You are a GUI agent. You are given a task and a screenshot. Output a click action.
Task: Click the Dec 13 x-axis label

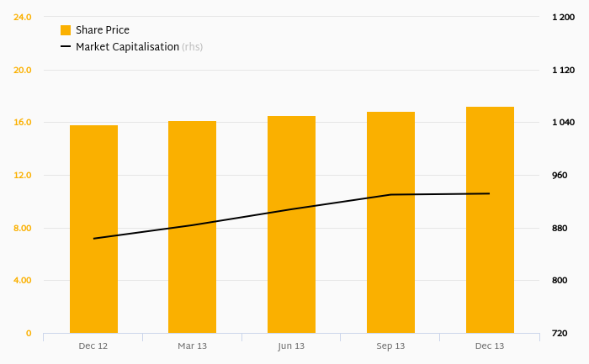(x=490, y=346)
